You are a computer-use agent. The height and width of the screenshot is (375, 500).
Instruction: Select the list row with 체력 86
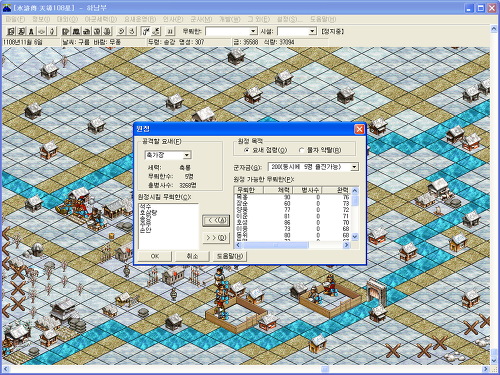pyautogui.click(x=293, y=223)
